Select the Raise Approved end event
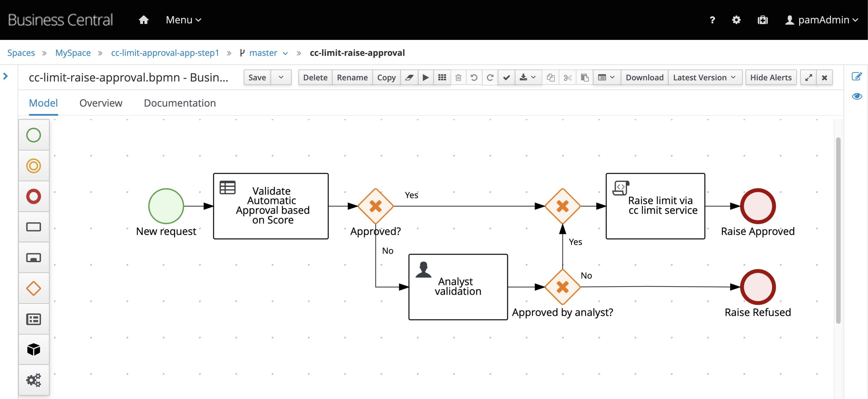This screenshot has height=399, width=868. (758, 206)
